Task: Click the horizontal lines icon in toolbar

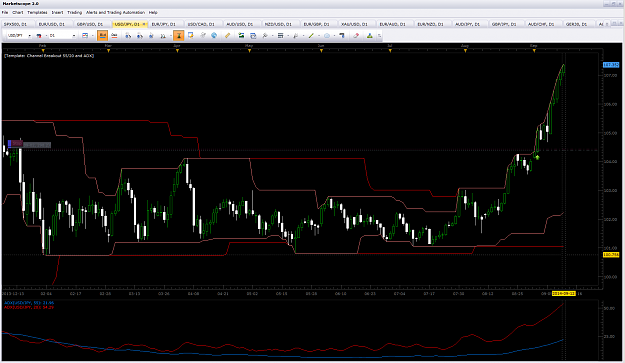Action: click(280, 35)
